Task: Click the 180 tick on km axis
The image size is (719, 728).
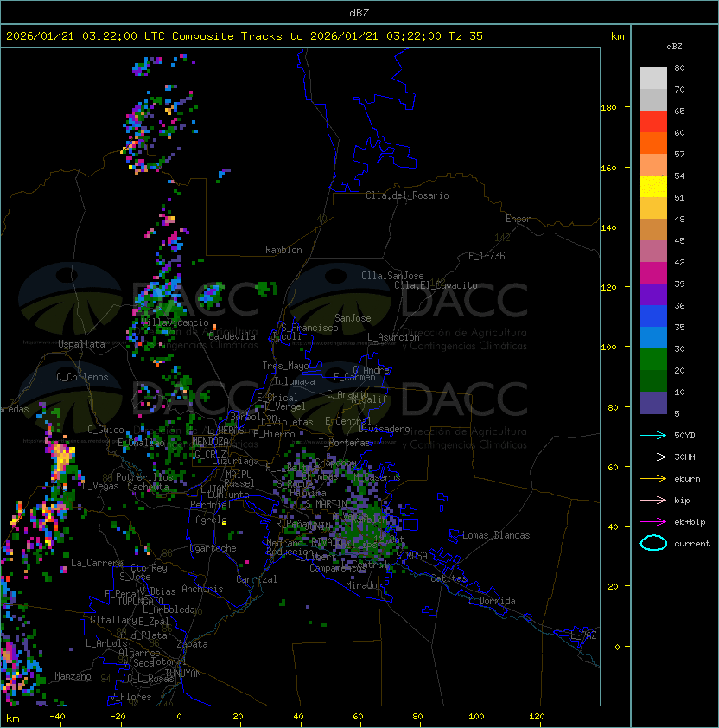Action: [x=608, y=107]
